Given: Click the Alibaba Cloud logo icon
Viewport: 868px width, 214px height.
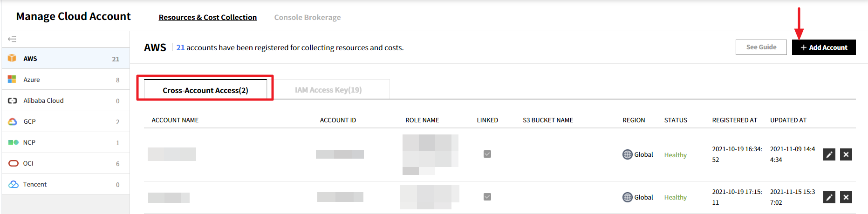Looking at the screenshot, I should 12,100.
